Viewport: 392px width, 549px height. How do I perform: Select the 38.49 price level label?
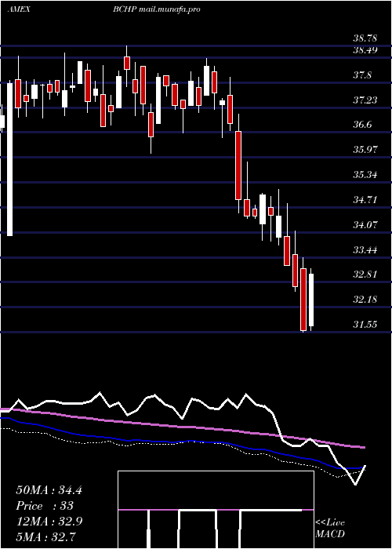365,50
